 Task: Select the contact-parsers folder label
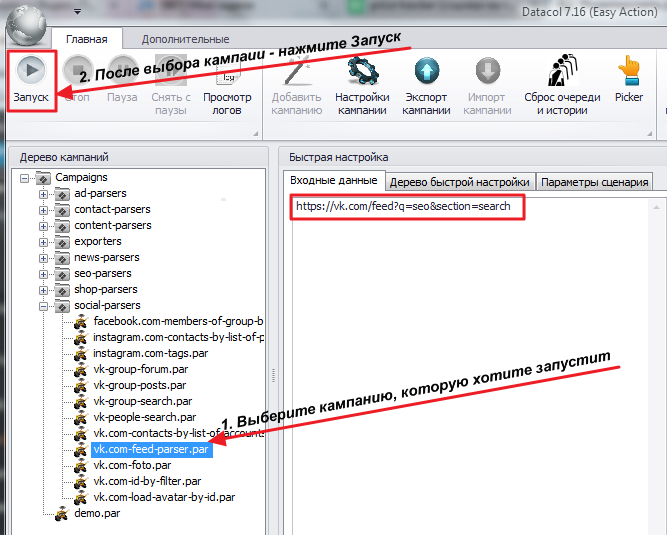point(112,209)
